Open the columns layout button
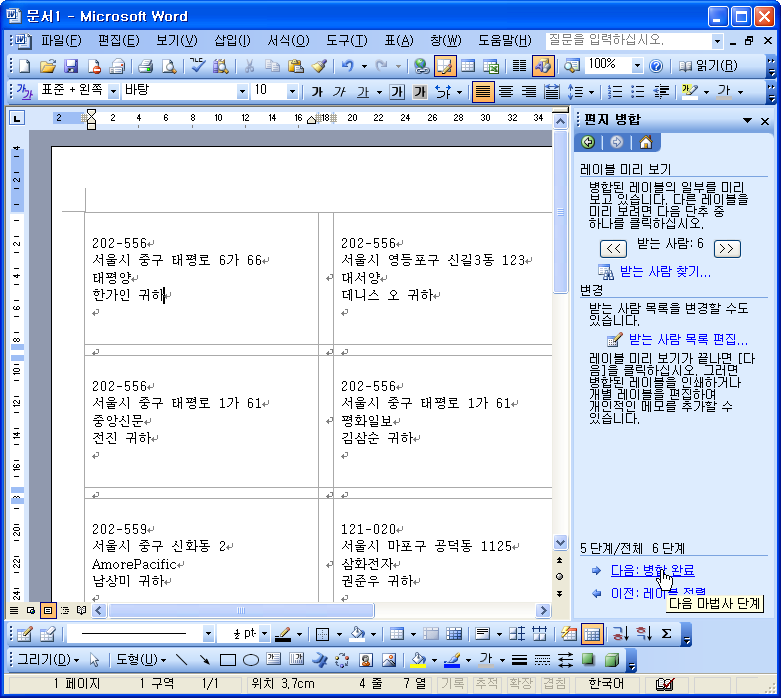The image size is (781, 698). 520,66
